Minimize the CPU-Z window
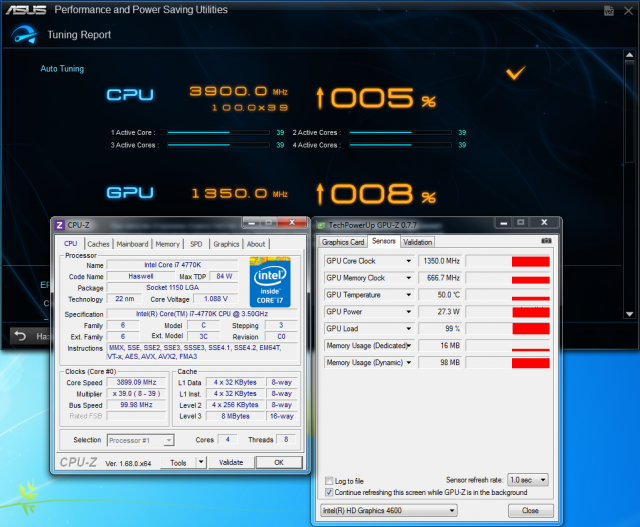The image size is (640, 527). tap(252, 222)
